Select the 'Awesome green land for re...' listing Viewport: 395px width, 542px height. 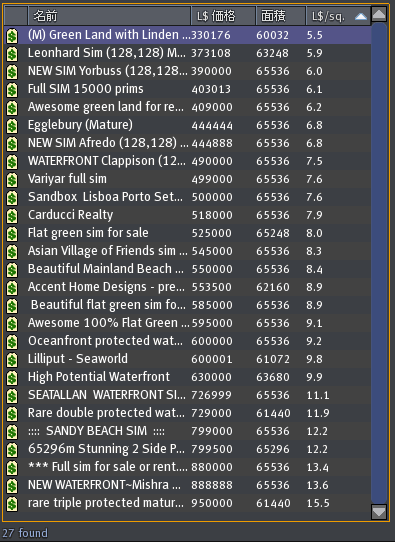(x=188, y=107)
